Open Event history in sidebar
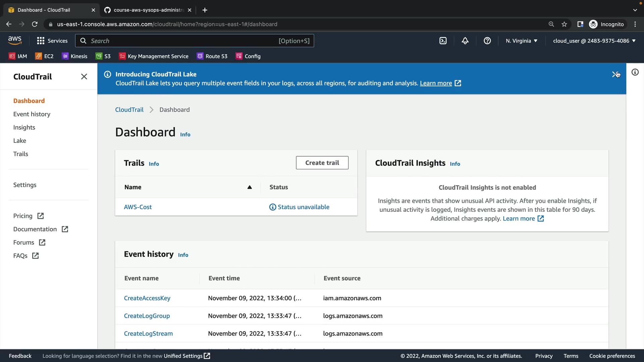 tap(32, 114)
